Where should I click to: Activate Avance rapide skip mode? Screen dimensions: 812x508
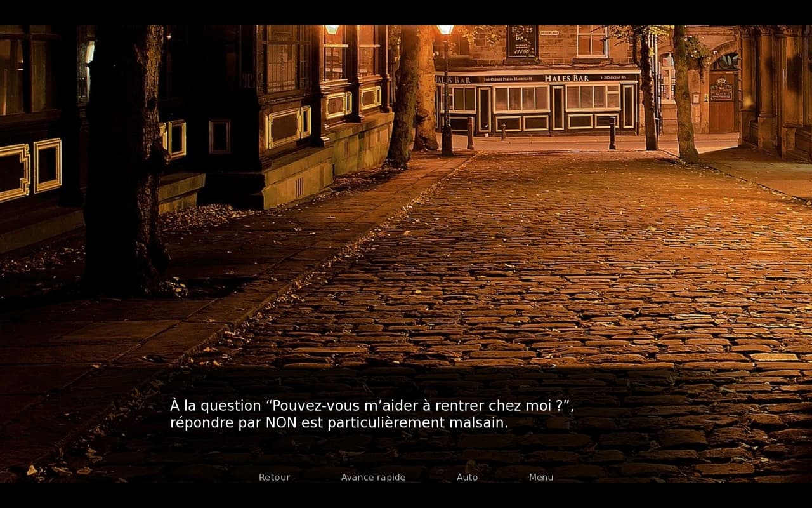[x=373, y=477]
